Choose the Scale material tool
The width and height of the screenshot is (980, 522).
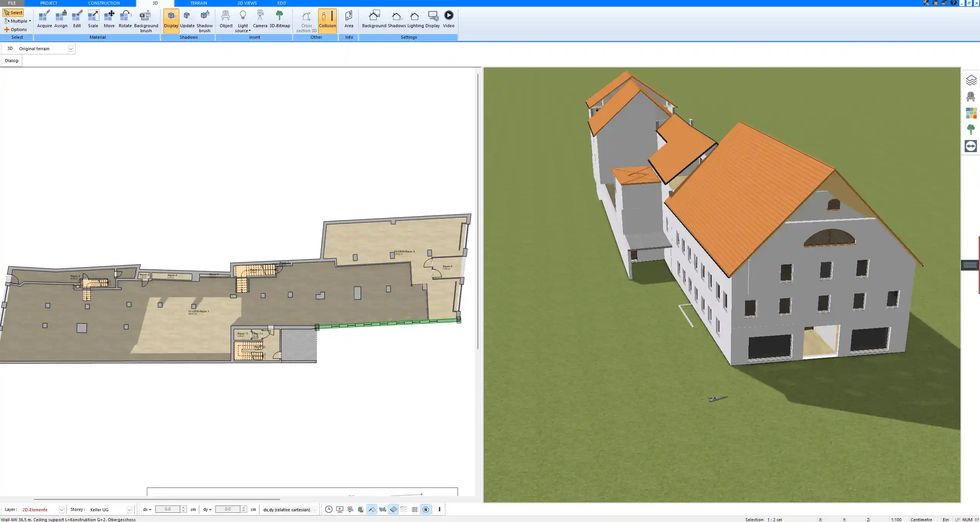pyautogui.click(x=93, y=19)
